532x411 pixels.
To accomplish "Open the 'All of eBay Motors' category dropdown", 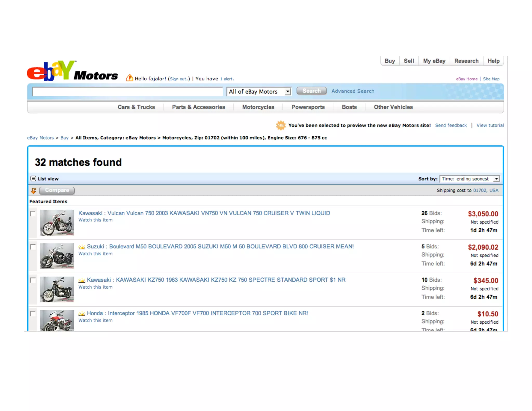I will point(259,91).
